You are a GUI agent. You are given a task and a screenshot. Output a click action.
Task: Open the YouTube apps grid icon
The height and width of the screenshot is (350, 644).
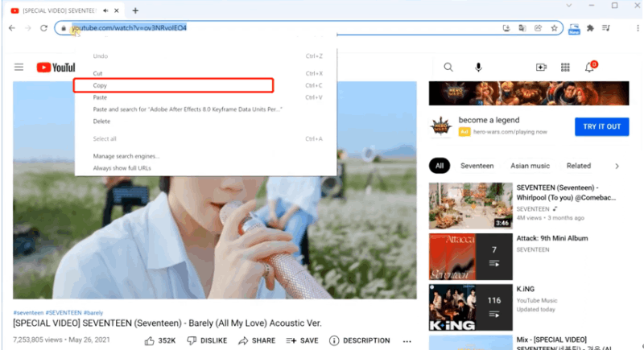coord(565,67)
